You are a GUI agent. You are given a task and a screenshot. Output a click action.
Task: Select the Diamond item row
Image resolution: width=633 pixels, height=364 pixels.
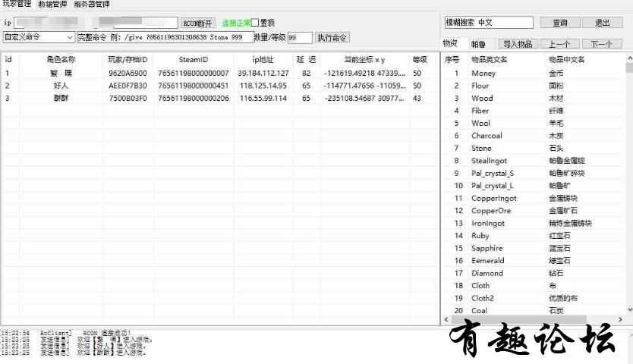tap(533, 273)
